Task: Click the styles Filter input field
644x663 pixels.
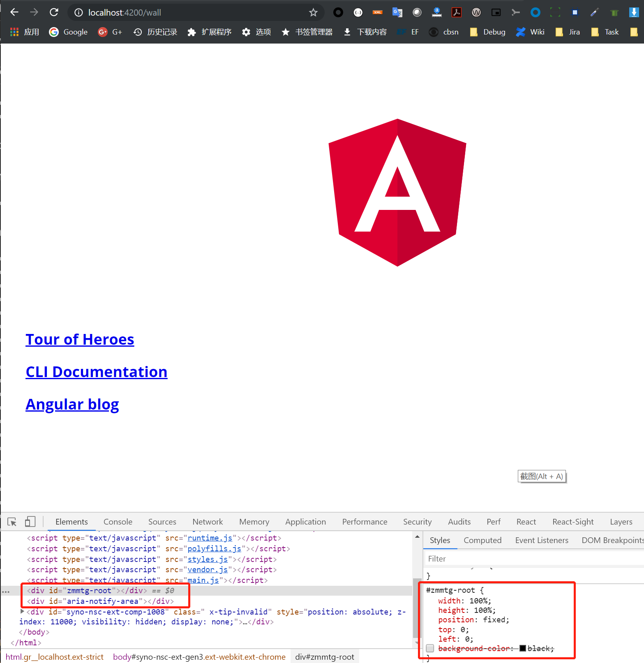Action: [x=533, y=559]
